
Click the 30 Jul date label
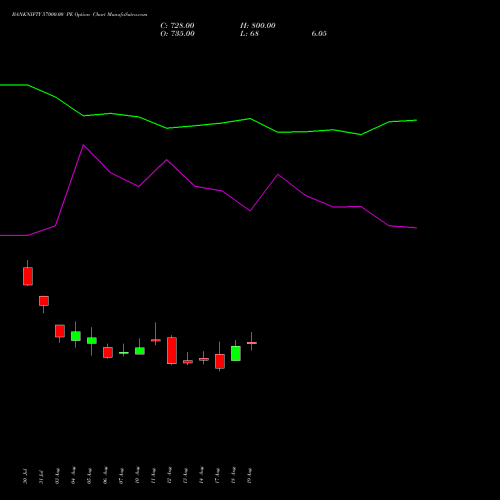(25, 476)
